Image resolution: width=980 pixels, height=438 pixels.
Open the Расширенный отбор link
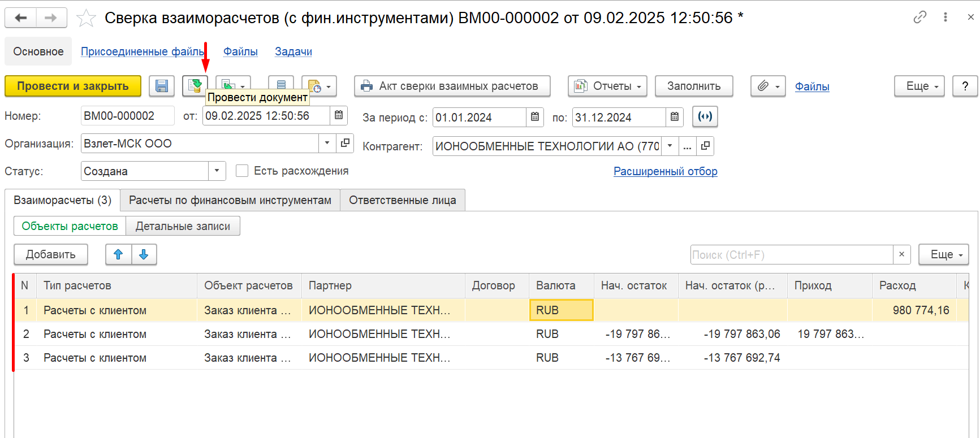point(666,171)
